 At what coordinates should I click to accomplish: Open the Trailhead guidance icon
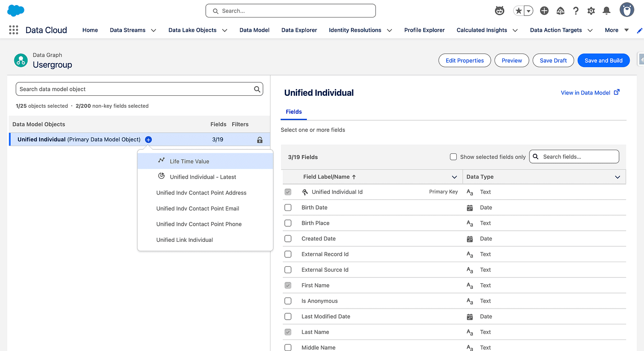point(560,11)
